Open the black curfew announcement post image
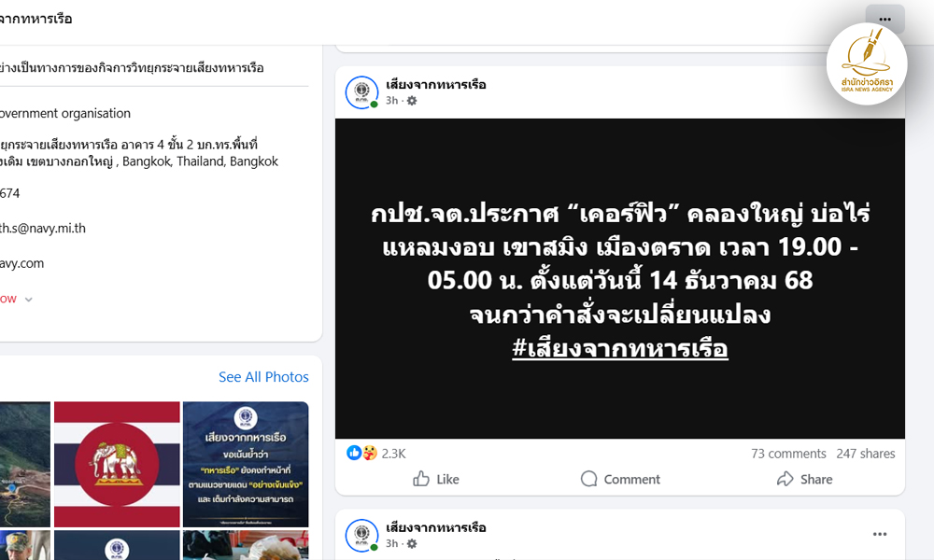Screen dimensions: 934x560 pos(619,278)
